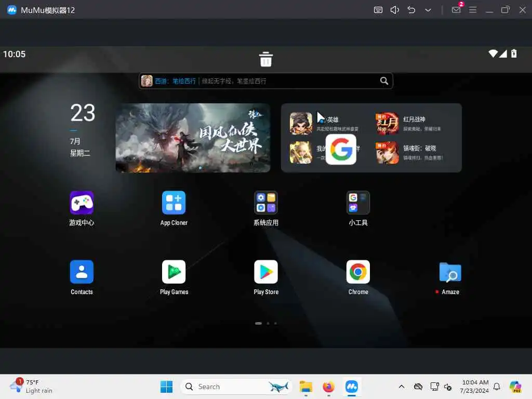Expand the title bar dropdown chevron
Screen dimensions: 532x399
click(428, 10)
